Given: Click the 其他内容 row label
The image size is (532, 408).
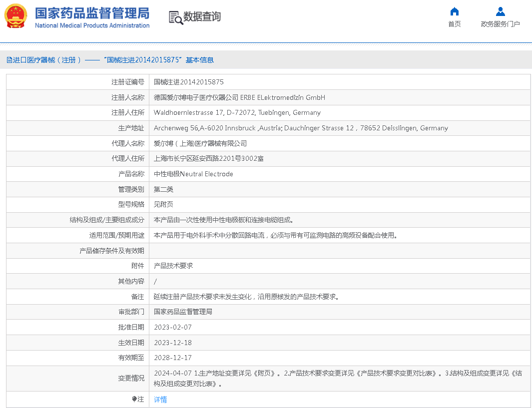Looking at the screenshot, I should pyautogui.click(x=131, y=282).
